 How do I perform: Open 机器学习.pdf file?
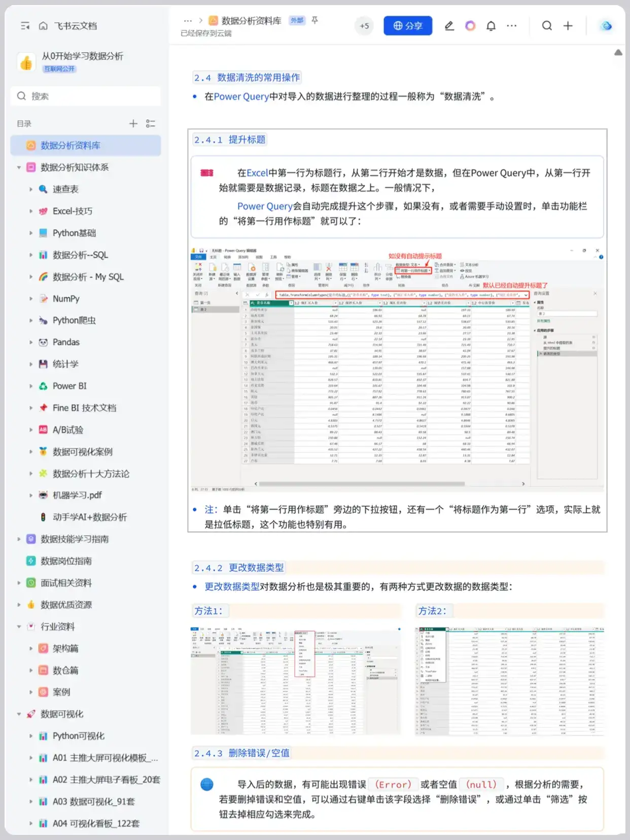pos(77,495)
